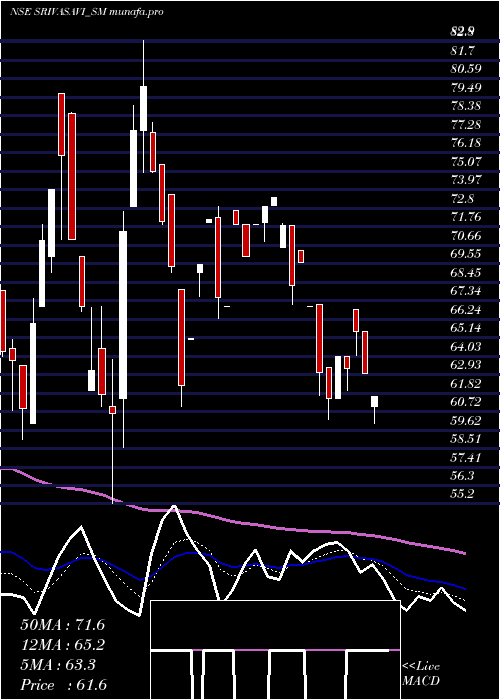Image resolution: width=500 pixels, height=700 pixels.
Task: Click the 75.07 price axis label
Action: (x=466, y=161)
